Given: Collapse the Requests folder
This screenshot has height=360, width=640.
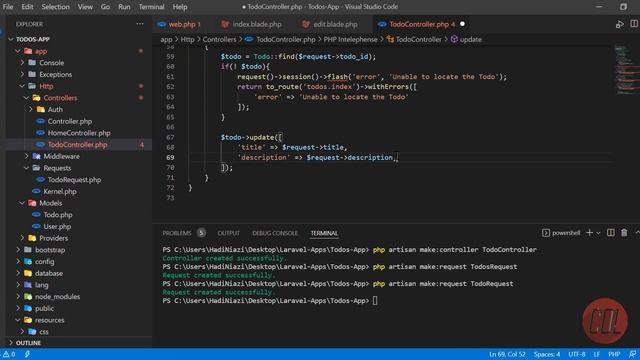Looking at the screenshot, I should point(26,168).
